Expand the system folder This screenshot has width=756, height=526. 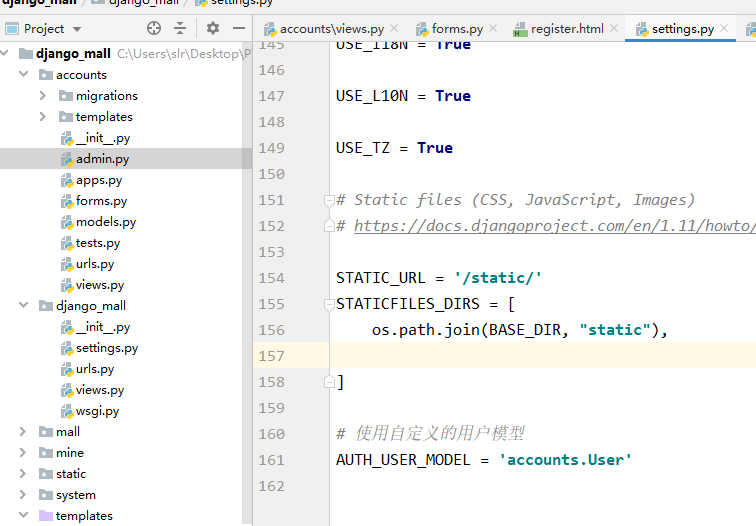point(23,495)
